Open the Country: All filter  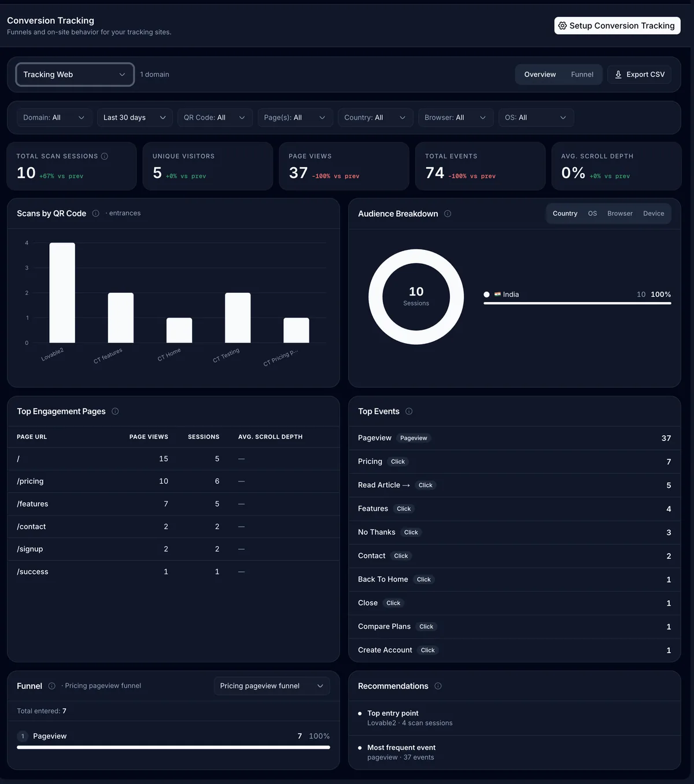point(375,117)
